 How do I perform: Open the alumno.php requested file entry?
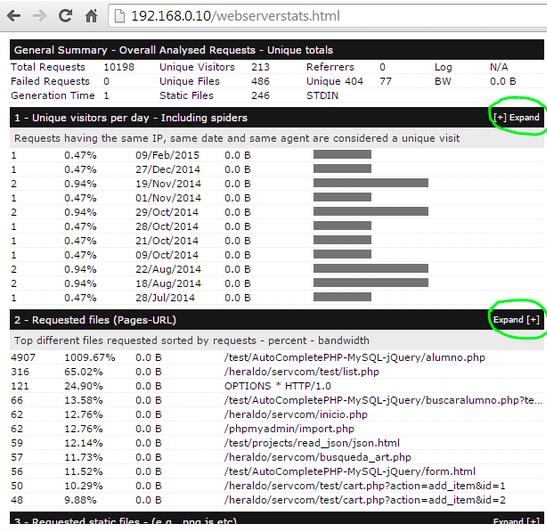coord(355,358)
